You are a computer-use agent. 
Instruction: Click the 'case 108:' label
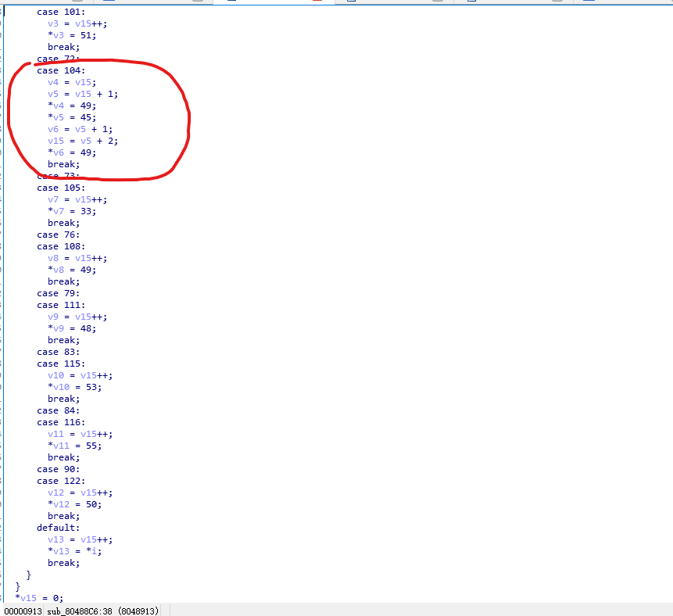coord(61,246)
